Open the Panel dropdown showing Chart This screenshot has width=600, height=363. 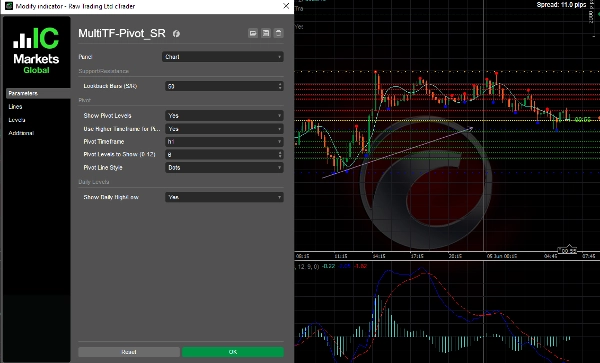(223, 57)
